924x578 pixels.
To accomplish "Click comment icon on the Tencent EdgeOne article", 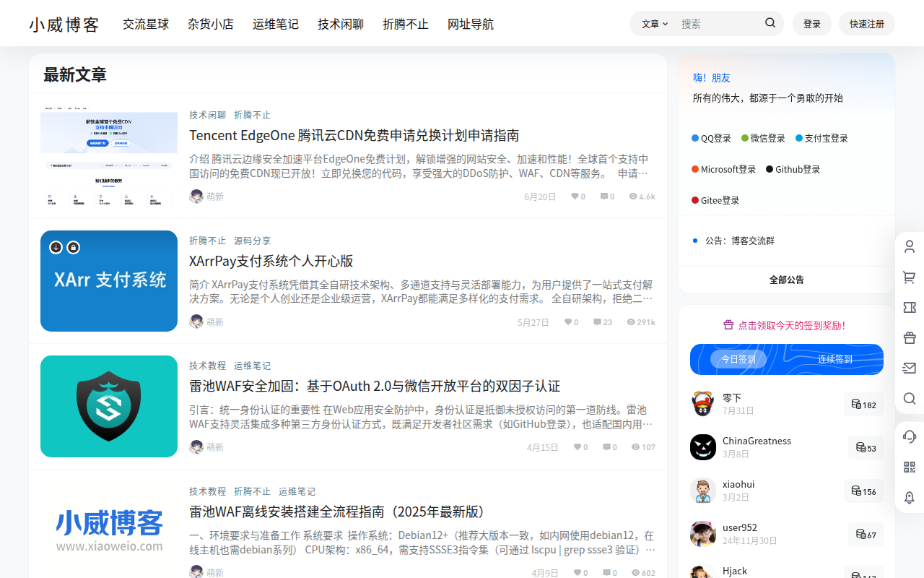I will 604,196.
